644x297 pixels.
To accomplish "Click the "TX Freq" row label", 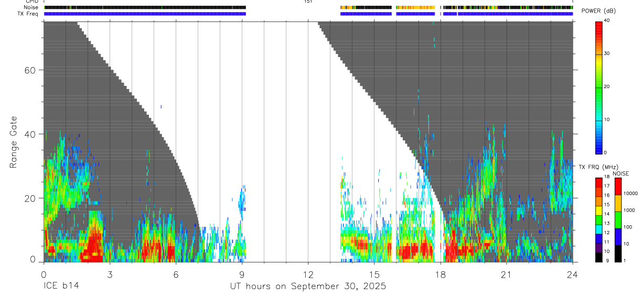I will [x=29, y=14].
